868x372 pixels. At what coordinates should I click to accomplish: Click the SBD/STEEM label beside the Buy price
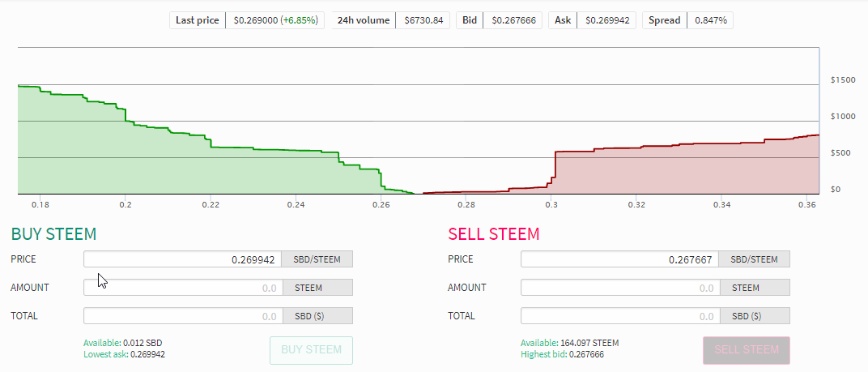[317, 259]
